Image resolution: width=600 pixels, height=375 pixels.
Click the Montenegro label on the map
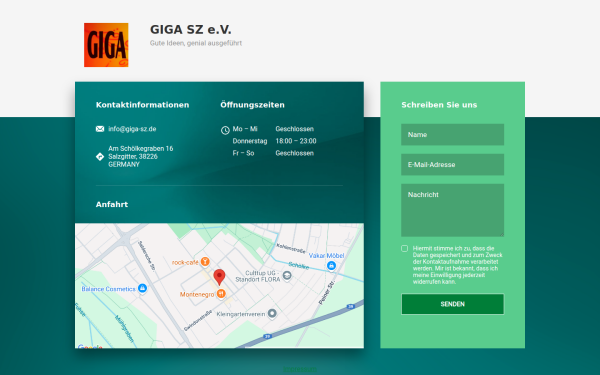click(x=197, y=294)
